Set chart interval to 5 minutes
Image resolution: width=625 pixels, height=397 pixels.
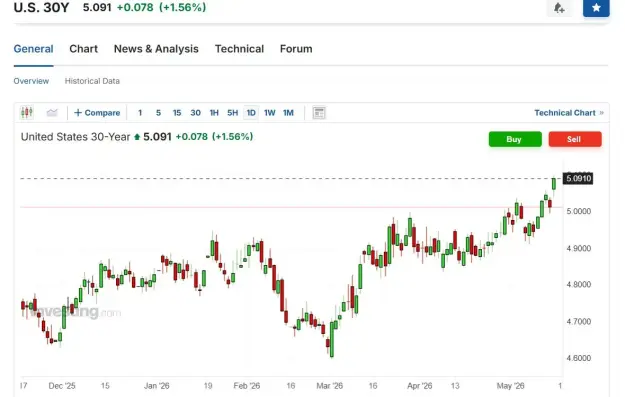tap(158, 113)
